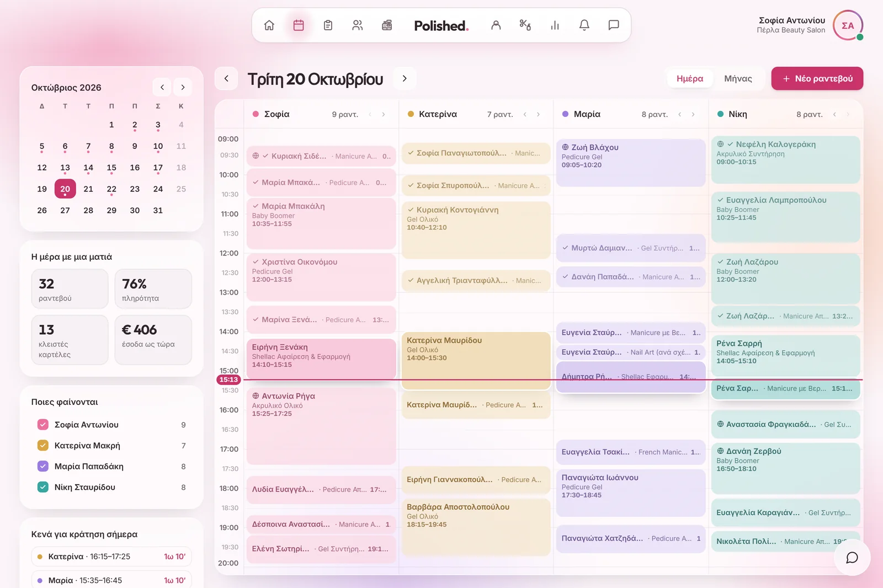Click the Νέο ραντεβού button
This screenshot has height=588, width=883.
coord(817,78)
